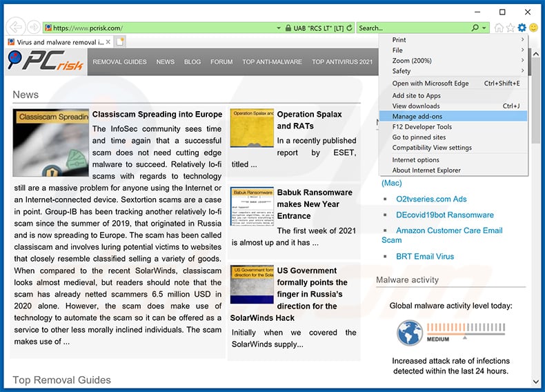Viewport: 545px width, 392px height.
Task: Click the browser Forward arrow button
Action: [34, 27]
